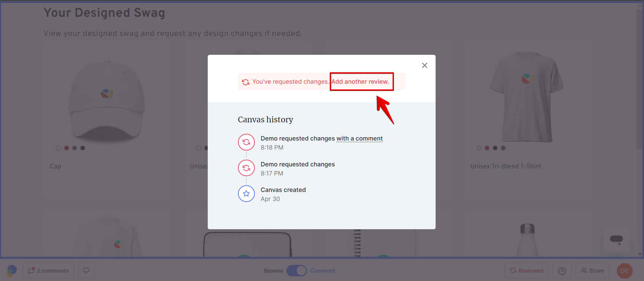Open the chat widget bubble

[616, 240]
